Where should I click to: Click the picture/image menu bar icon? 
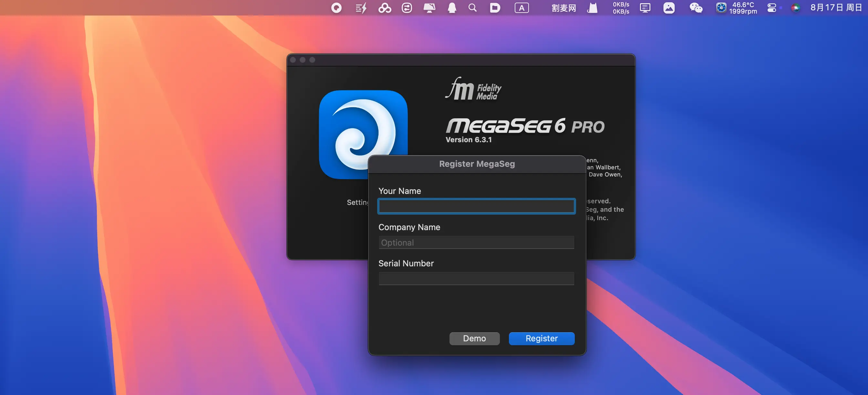point(669,8)
